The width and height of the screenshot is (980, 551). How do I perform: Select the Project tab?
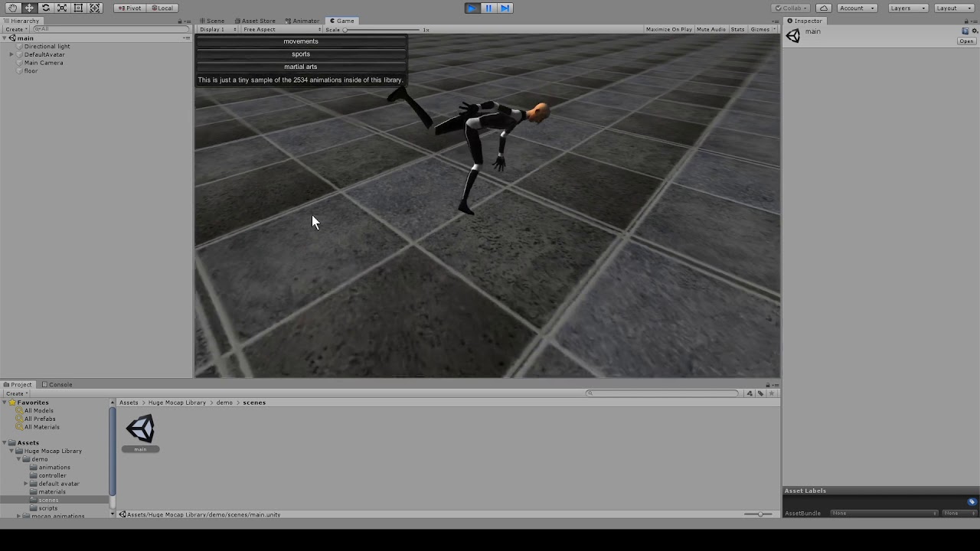[18, 384]
